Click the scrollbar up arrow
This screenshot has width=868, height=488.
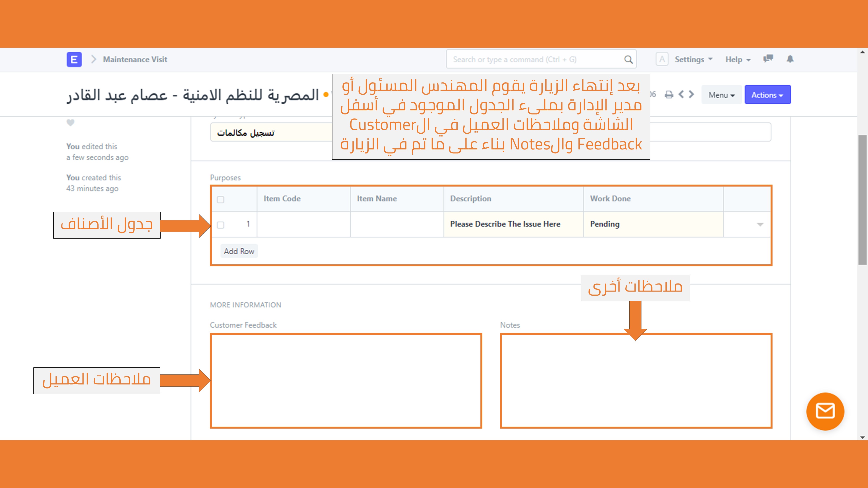[x=862, y=52]
